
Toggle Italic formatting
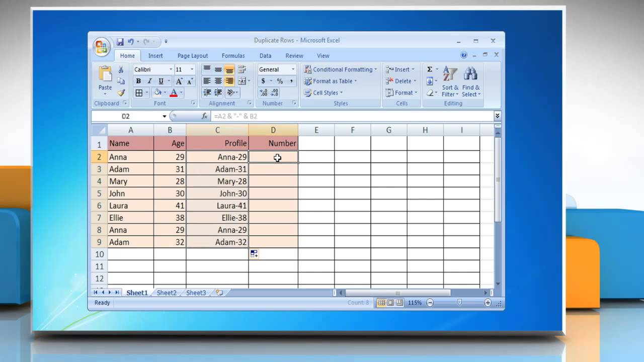pyautogui.click(x=150, y=81)
